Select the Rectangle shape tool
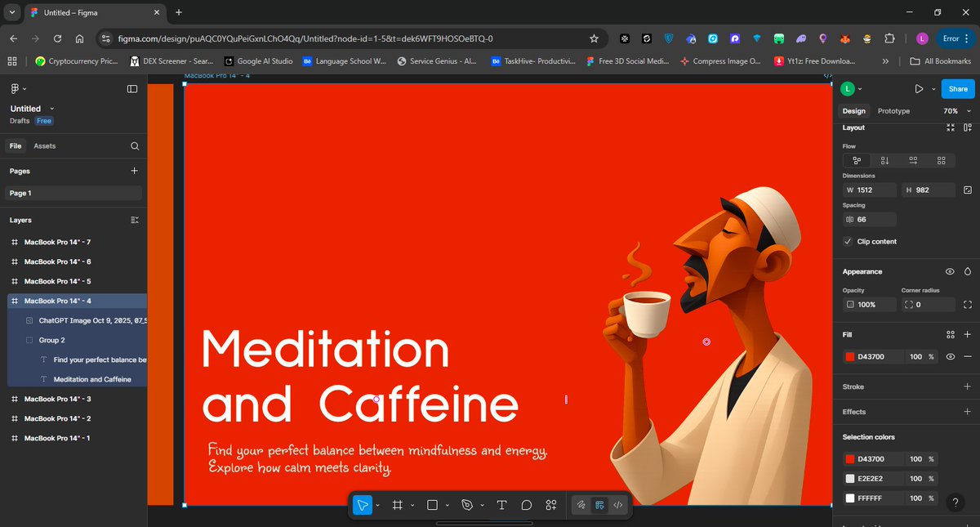The width and height of the screenshot is (980, 527). (433, 505)
